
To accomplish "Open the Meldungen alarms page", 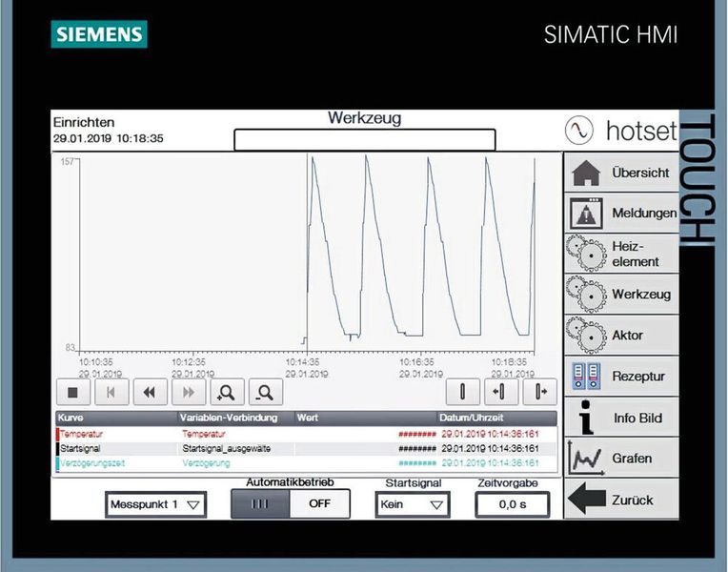I will click(x=621, y=213).
